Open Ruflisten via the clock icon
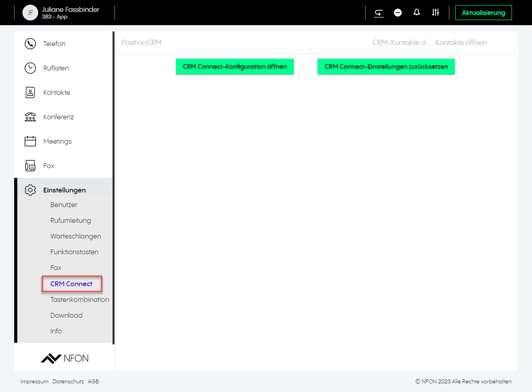532x392 pixels. [x=30, y=68]
